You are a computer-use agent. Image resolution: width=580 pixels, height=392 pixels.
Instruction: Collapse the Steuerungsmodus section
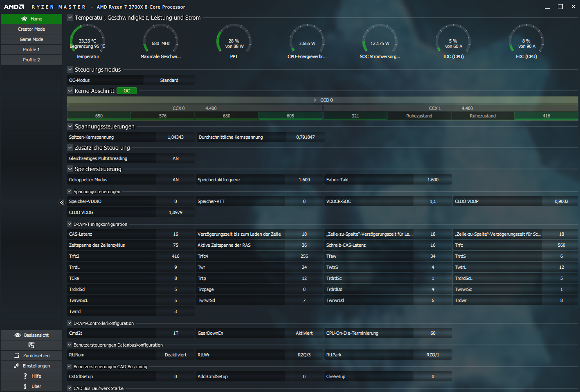pyautogui.click(x=70, y=70)
